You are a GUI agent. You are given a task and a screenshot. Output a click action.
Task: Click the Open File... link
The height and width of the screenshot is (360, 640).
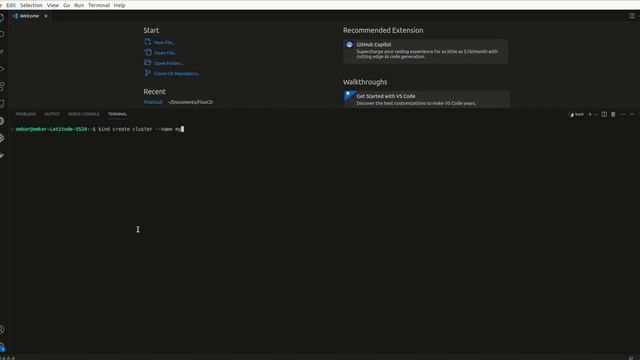pyautogui.click(x=165, y=53)
